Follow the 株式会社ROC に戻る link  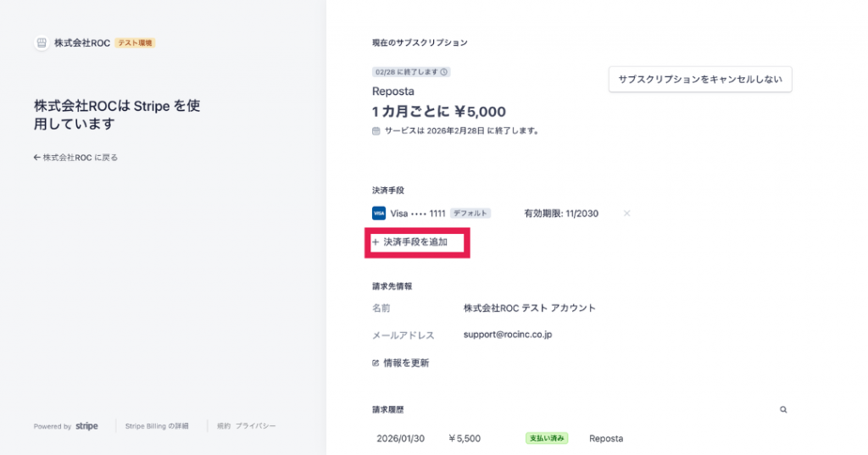tap(81, 158)
